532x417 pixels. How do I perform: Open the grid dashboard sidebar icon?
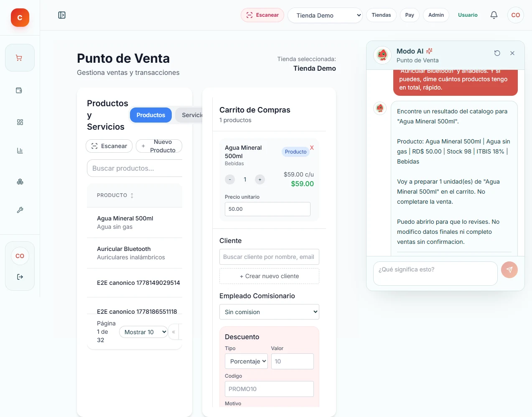(20, 122)
